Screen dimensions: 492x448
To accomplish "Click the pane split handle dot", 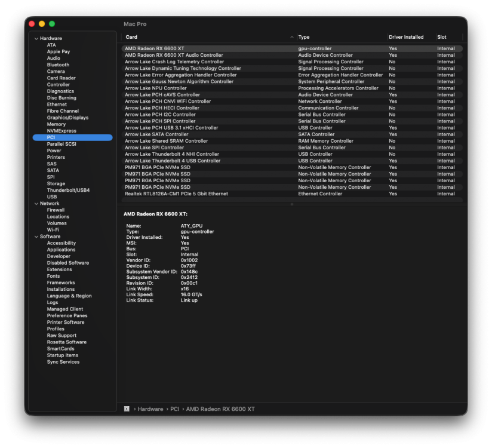I will pyautogui.click(x=292, y=204).
